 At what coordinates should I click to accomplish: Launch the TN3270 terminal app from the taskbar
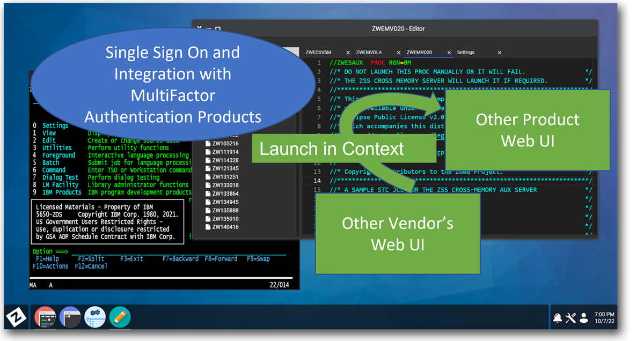pyautogui.click(x=46, y=317)
